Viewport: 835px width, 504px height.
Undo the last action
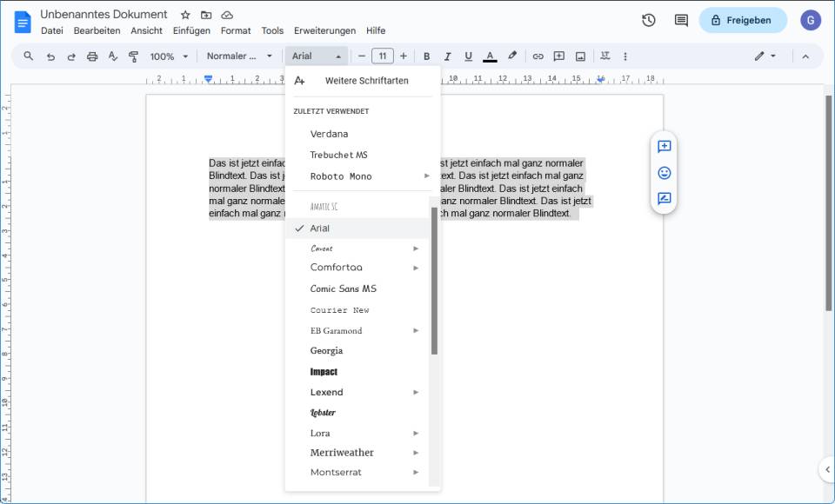50,56
